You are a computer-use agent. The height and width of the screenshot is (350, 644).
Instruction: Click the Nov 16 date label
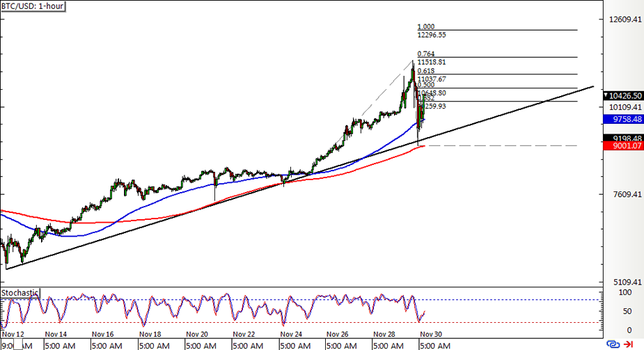pyautogui.click(x=102, y=334)
